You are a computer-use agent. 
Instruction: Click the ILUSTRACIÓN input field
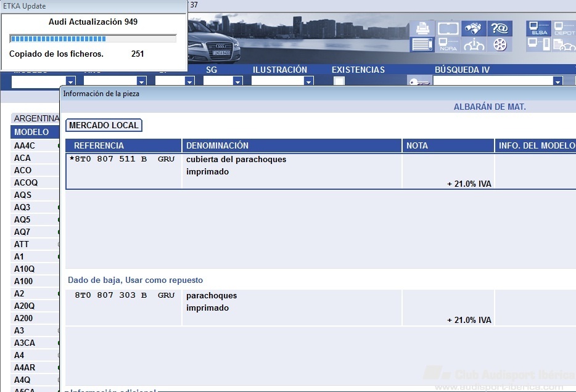[278, 81]
